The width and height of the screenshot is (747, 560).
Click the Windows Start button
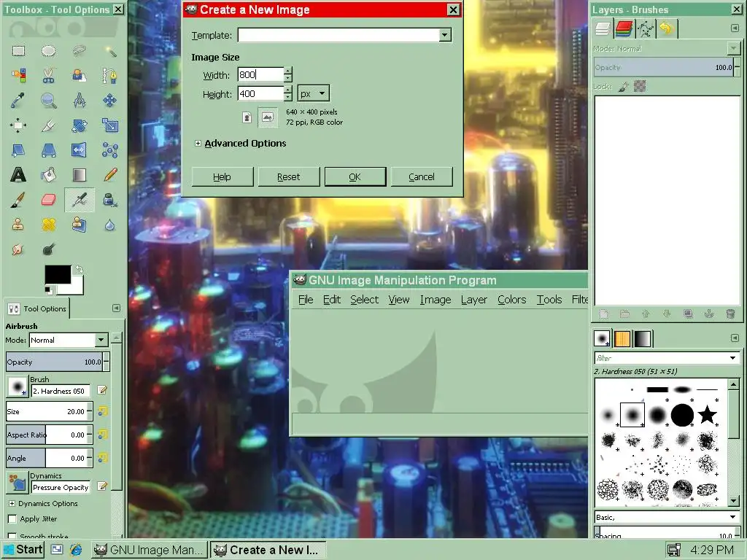[23, 550]
